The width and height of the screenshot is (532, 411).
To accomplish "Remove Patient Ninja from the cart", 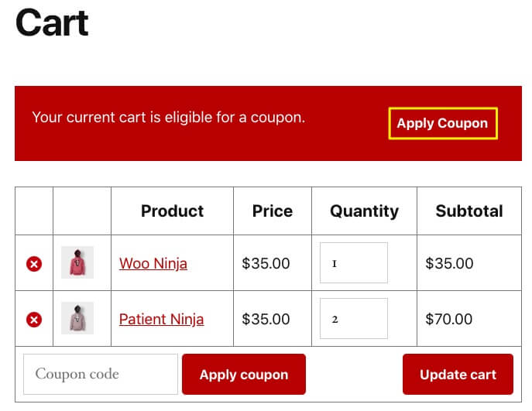I will tap(34, 319).
